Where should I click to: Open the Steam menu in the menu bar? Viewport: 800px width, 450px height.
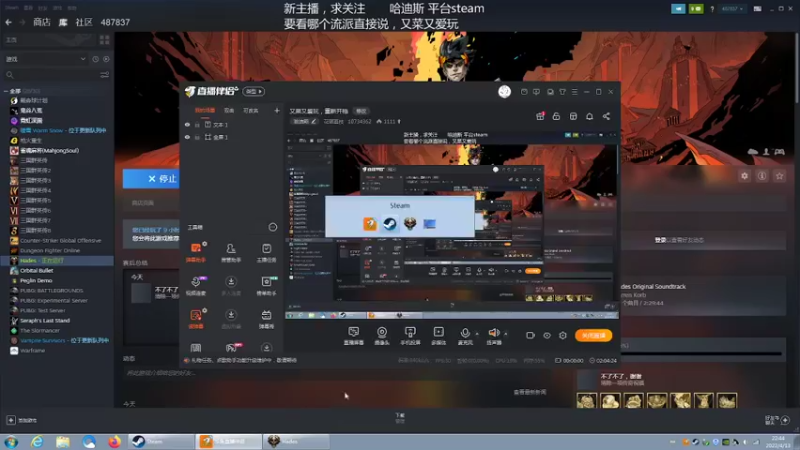(12, 8)
